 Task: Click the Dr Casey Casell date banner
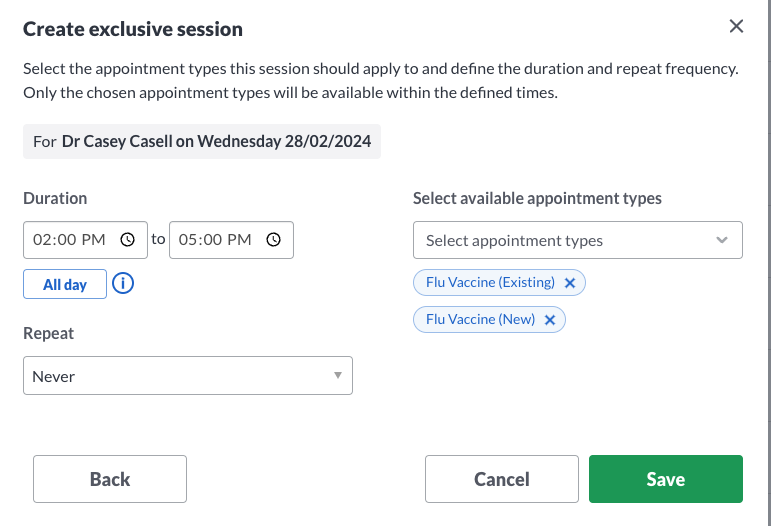[x=202, y=142]
